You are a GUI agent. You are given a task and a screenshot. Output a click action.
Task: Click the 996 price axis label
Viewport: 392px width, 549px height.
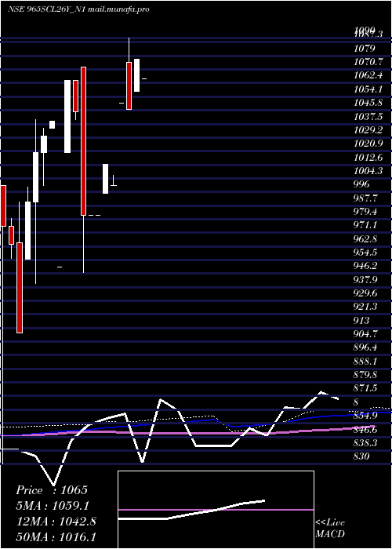click(361, 184)
